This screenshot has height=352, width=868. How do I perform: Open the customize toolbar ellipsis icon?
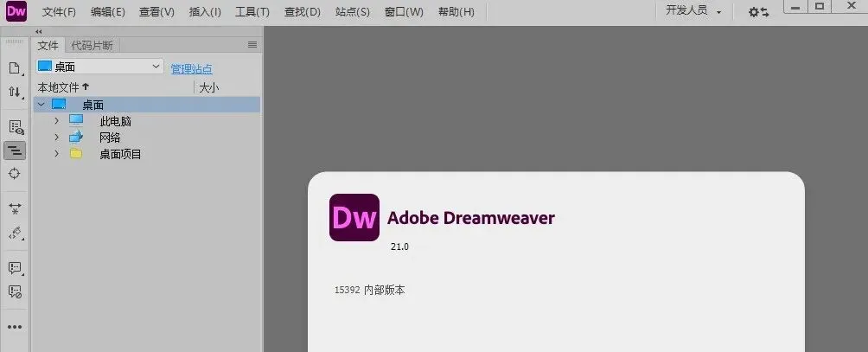coord(15,327)
